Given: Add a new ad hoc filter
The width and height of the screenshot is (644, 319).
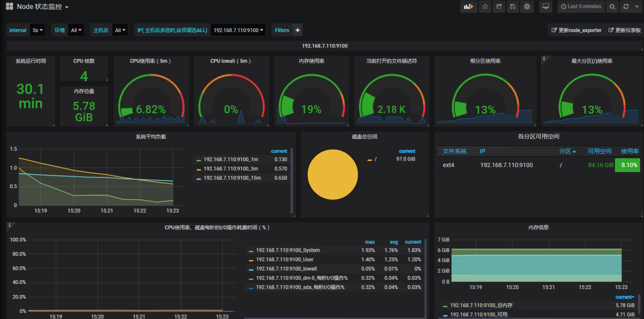Looking at the screenshot, I should coord(297,30).
